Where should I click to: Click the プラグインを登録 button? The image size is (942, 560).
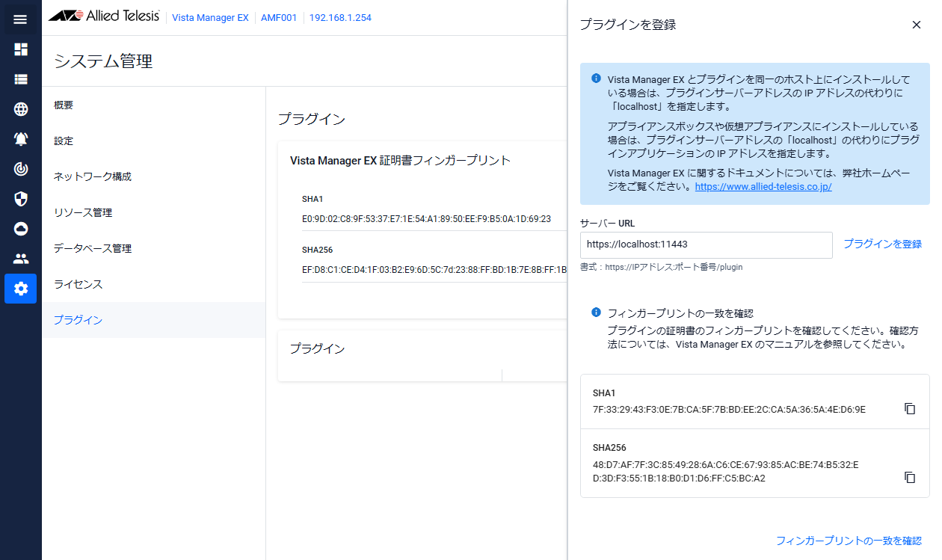[882, 244]
